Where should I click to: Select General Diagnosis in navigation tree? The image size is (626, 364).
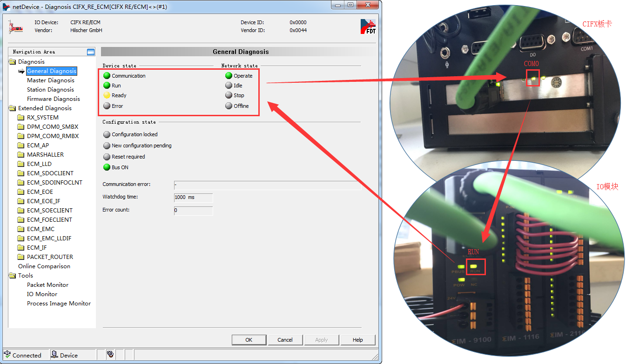point(52,71)
